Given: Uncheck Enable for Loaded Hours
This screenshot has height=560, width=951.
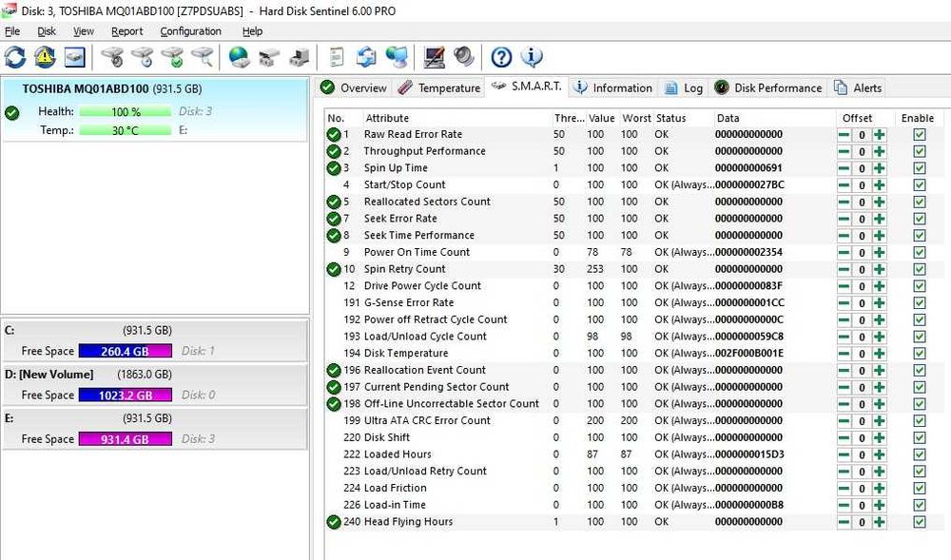Looking at the screenshot, I should [x=920, y=454].
